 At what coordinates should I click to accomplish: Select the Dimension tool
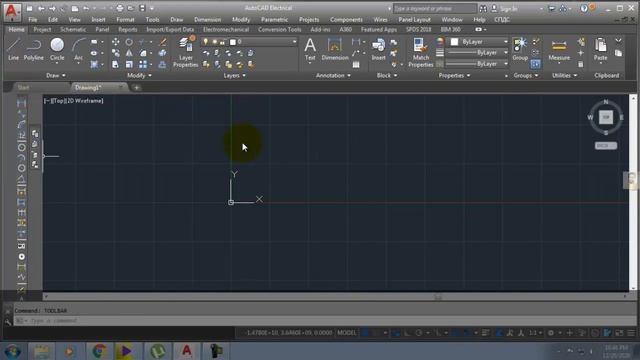pyautogui.click(x=335, y=49)
